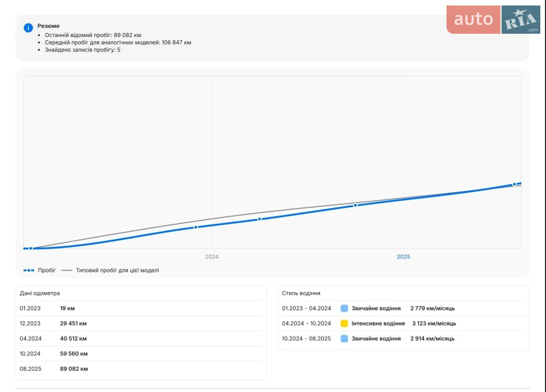The image size is (546, 392).
Task: Click the Стиль водіння heading
Action: (x=301, y=293)
